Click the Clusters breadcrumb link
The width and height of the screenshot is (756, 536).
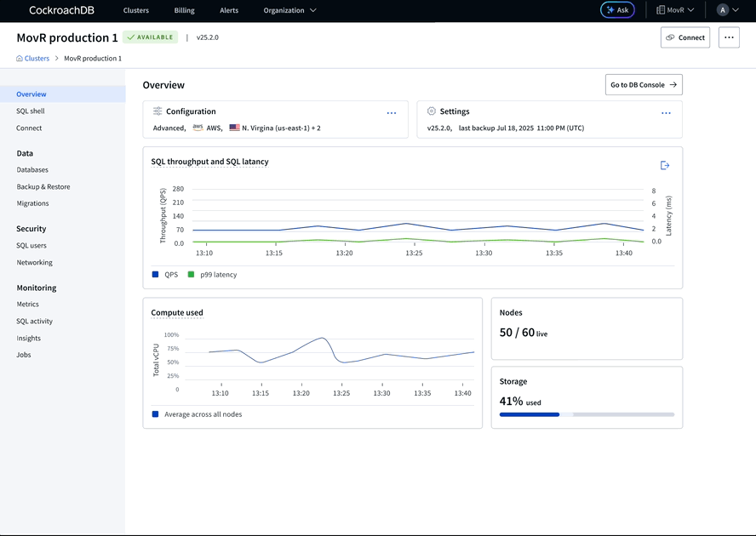pyautogui.click(x=37, y=59)
